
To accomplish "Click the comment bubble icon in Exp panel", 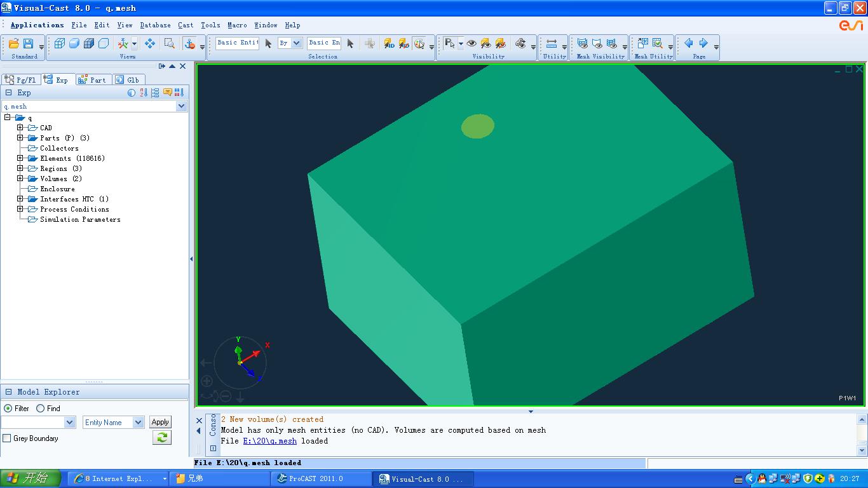I will coord(168,93).
